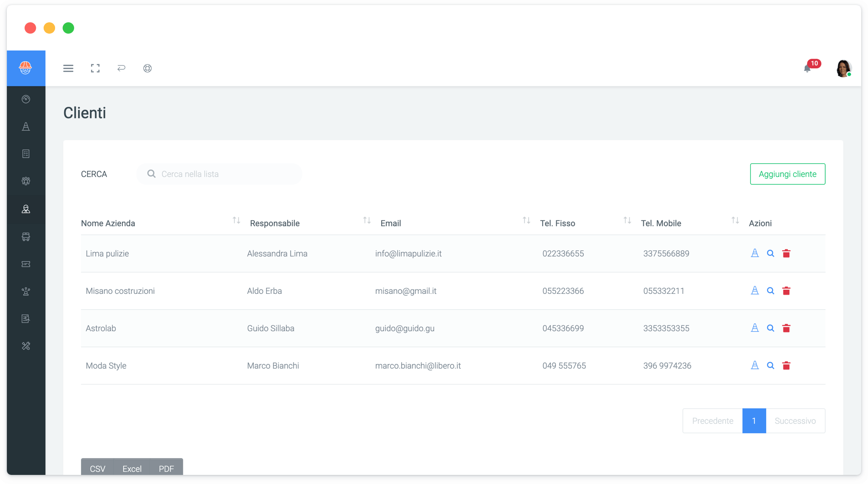This screenshot has height=484, width=868.
Task: Click responsible Alessandra Lima cell
Action: (277, 253)
